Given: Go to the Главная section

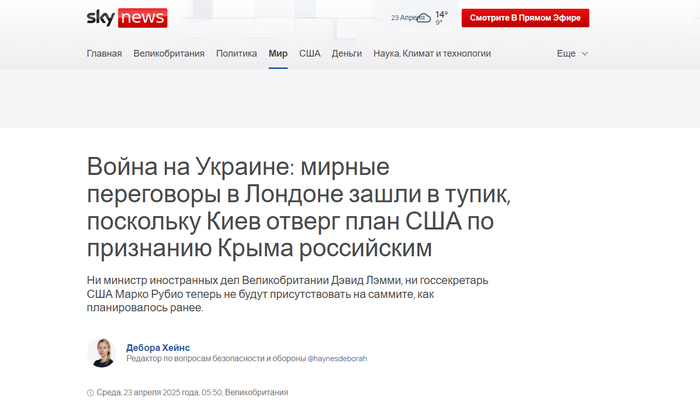Looking at the screenshot, I should [104, 53].
